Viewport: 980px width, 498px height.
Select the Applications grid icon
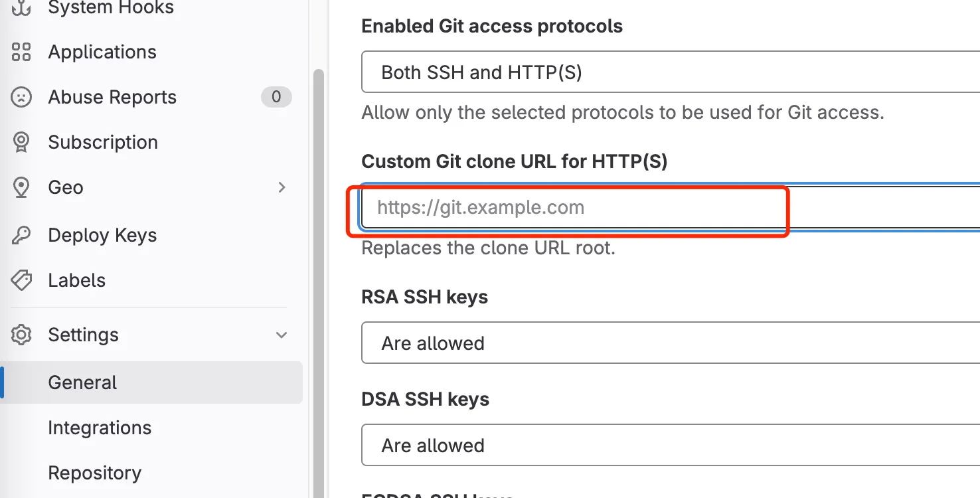click(x=21, y=52)
